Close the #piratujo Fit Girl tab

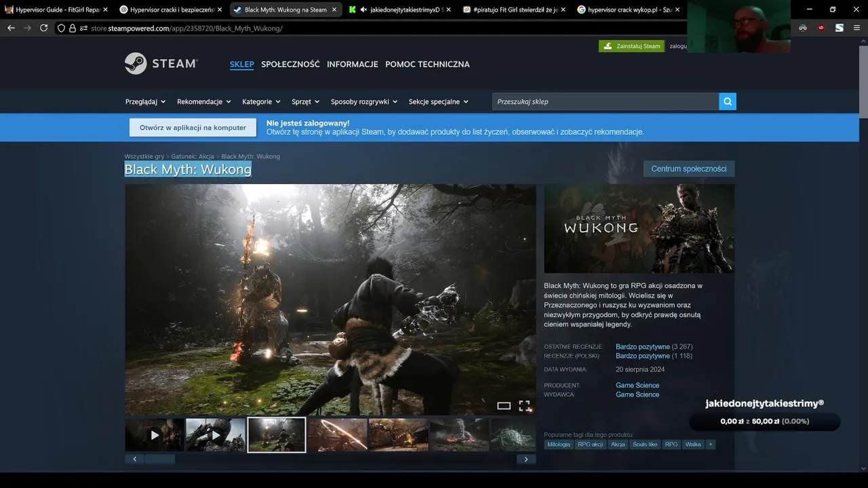(x=564, y=9)
